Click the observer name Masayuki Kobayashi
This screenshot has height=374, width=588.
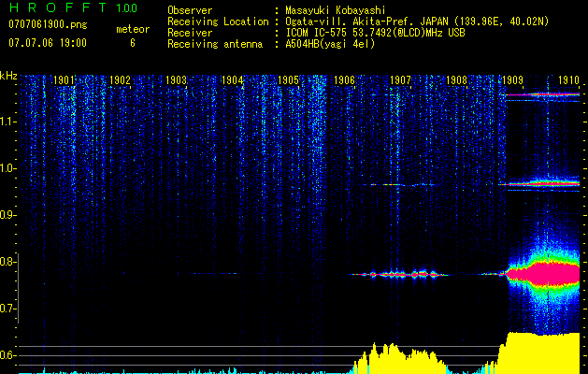pyautogui.click(x=336, y=11)
